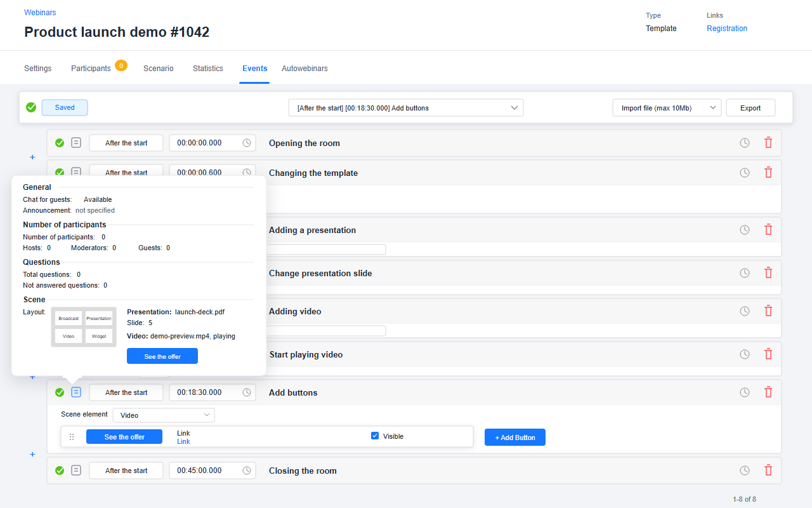
Task: Open Scene element Video dropdown
Action: 164,415
